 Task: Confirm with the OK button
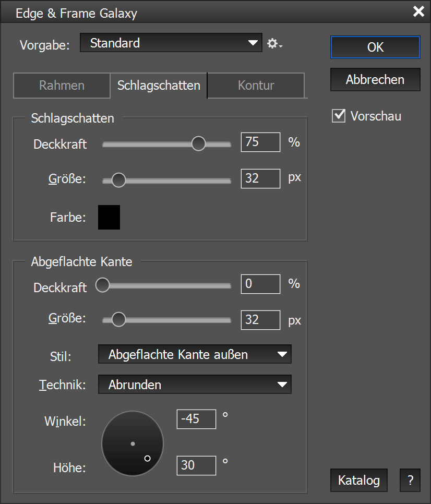pos(375,47)
